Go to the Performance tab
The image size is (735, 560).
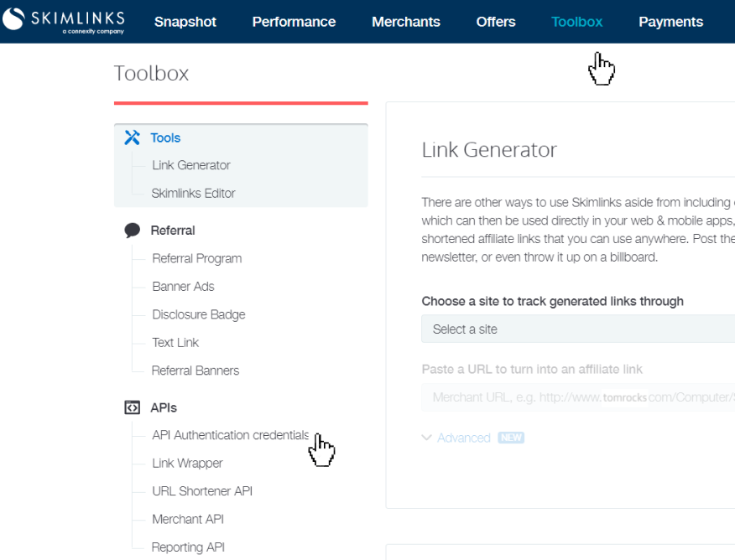pyautogui.click(x=294, y=22)
